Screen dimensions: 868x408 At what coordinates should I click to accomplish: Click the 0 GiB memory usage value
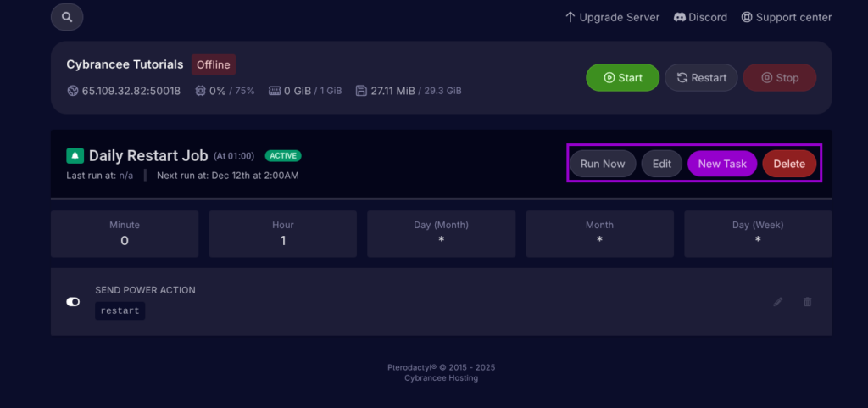pyautogui.click(x=298, y=91)
